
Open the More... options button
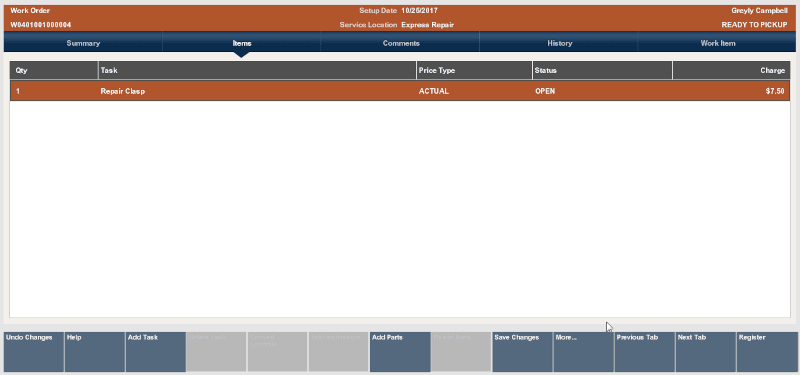[x=583, y=352]
